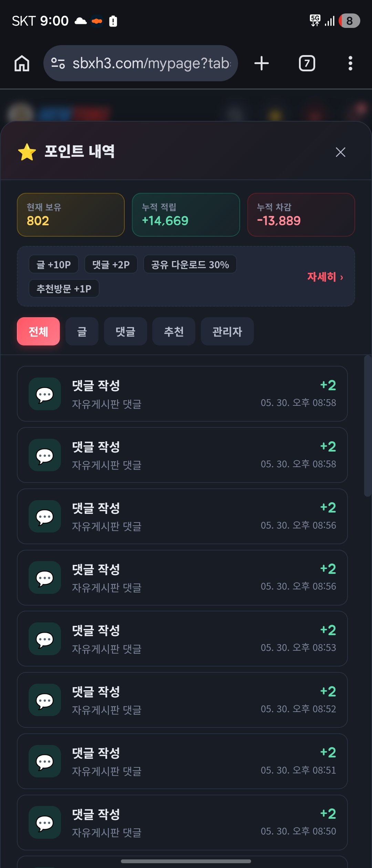Tap the address bar URL sbxh3.com
The image size is (372, 868).
point(152,63)
